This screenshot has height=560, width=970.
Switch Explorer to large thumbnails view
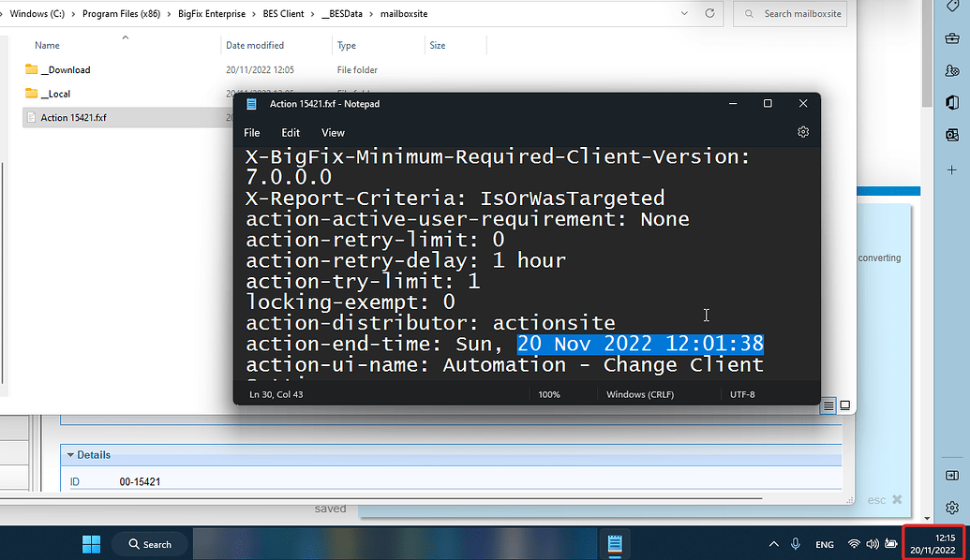[845, 405]
